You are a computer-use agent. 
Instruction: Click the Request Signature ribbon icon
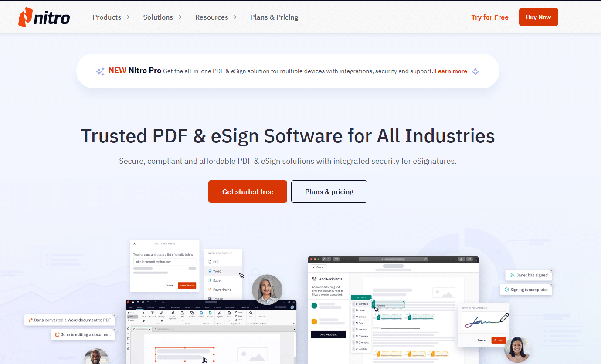(x=173, y=313)
